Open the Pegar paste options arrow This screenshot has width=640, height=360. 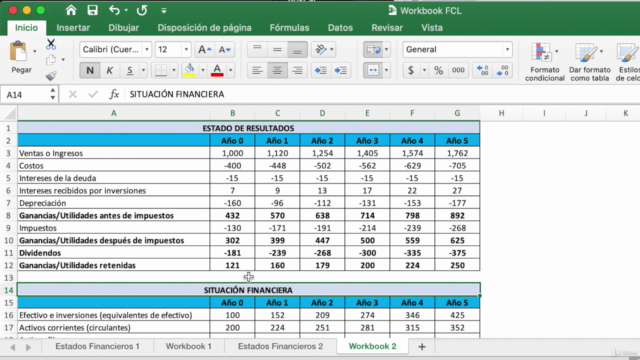(35, 51)
